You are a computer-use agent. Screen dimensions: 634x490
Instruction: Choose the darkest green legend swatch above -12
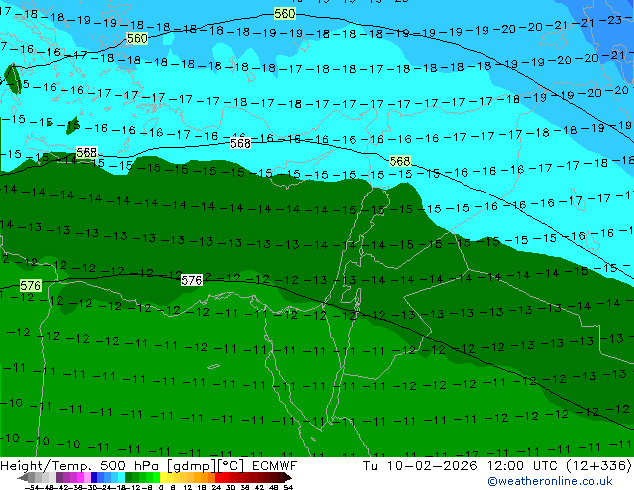coord(129,477)
